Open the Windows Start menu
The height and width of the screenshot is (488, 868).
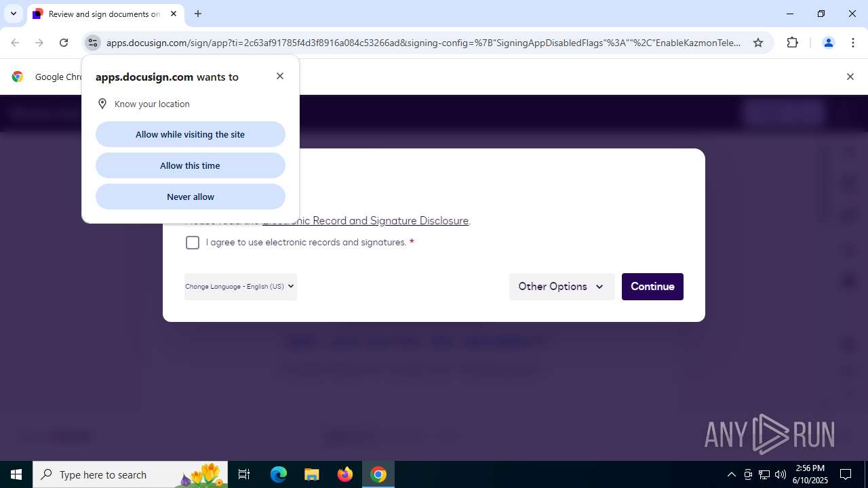pos(16,474)
